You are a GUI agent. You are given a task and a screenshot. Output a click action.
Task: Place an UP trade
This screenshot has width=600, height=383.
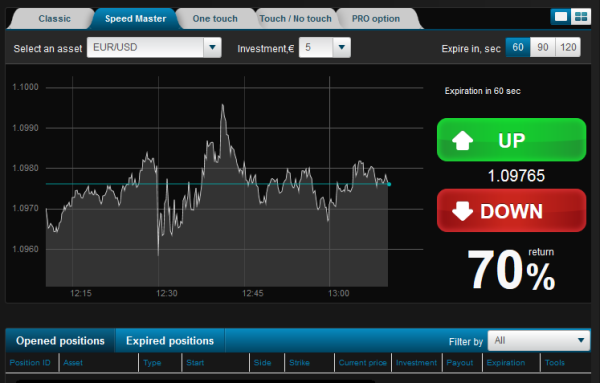[x=511, y=140]
